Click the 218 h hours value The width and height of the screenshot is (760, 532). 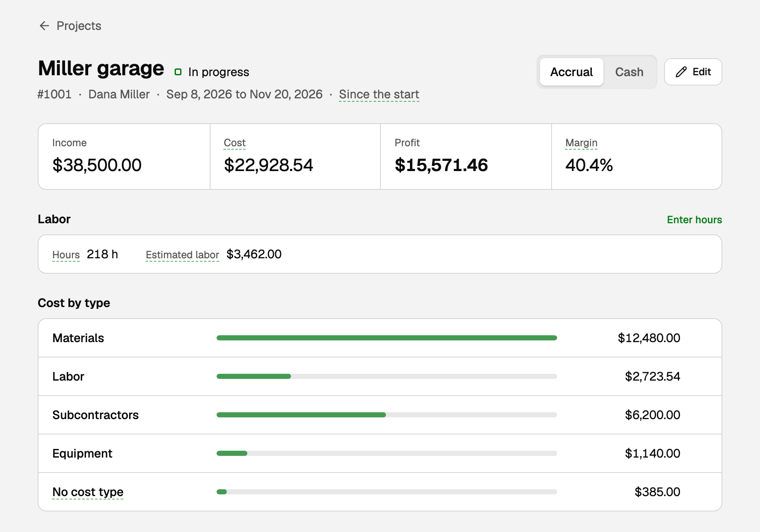click(x=102, y=254)
